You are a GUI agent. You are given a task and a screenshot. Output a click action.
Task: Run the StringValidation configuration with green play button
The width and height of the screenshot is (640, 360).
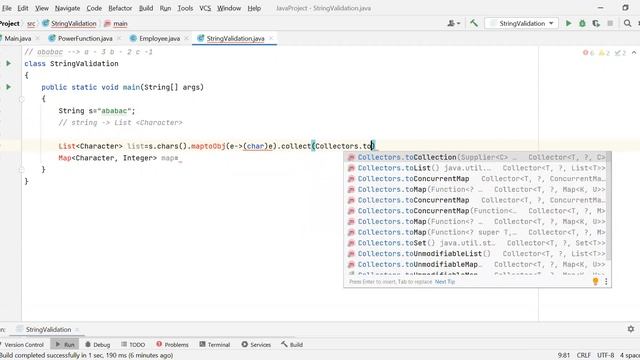click(x=568, y=23)
